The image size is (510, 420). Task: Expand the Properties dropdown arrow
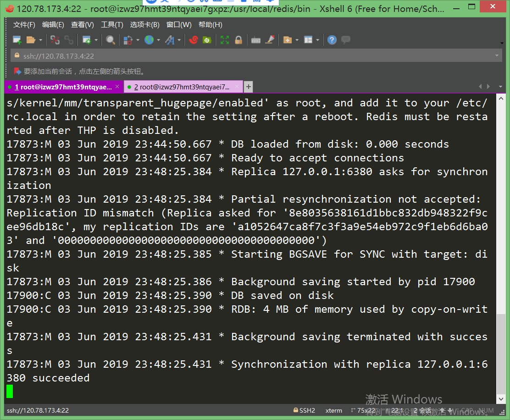pyautogui.click(x=96, y=40)
